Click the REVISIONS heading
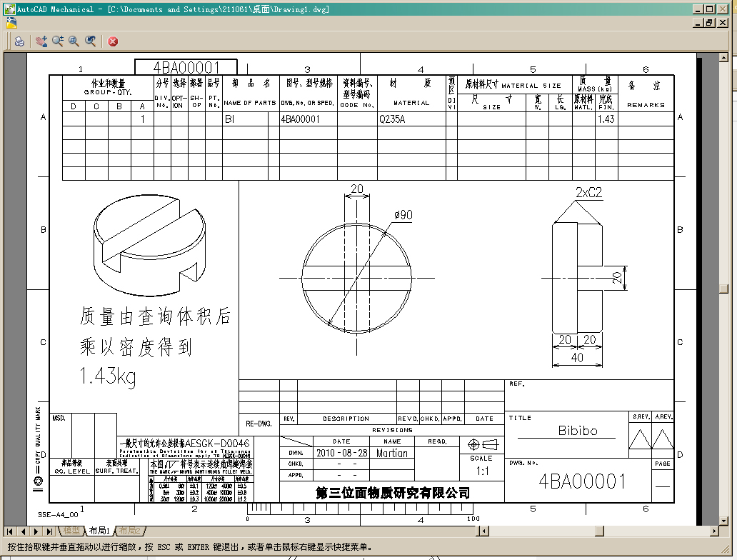737x560 pixels. tap(392, 430)
